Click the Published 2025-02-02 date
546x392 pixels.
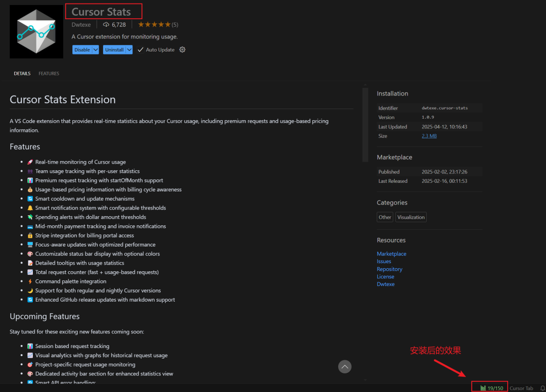(444, 172)
